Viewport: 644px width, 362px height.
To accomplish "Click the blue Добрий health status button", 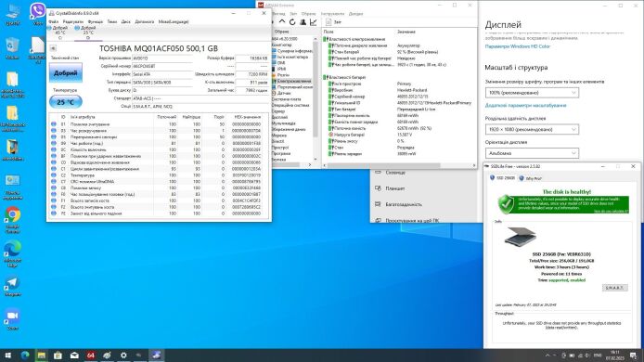I will pyautogui.click(x=66, y=72).
